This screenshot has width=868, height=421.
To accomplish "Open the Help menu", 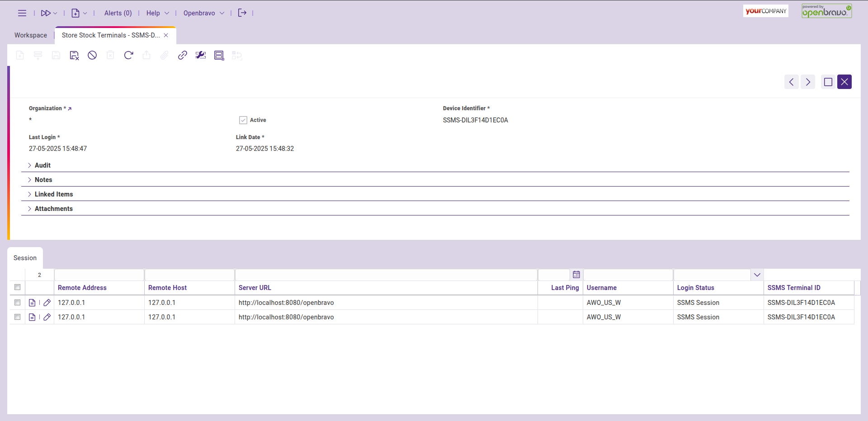I will pos(157,13).
